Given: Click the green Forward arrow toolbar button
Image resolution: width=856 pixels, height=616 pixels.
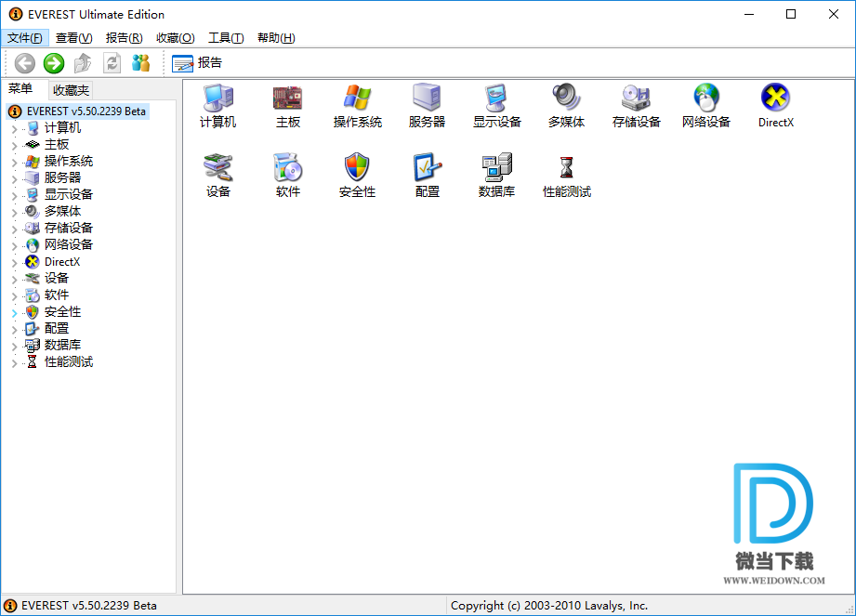Looking at the screenshot, I should point(54,63).
